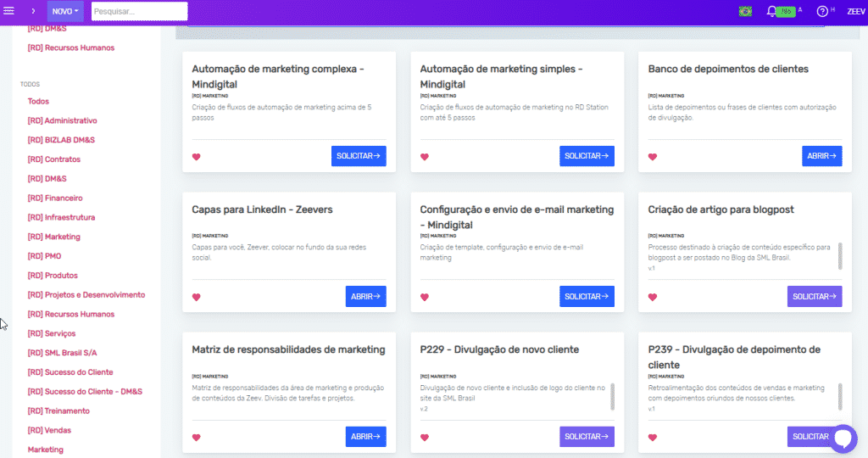Favorite Automação de marketing complexa heart
This screenshot has width=868, height=458.
[197, 157]
